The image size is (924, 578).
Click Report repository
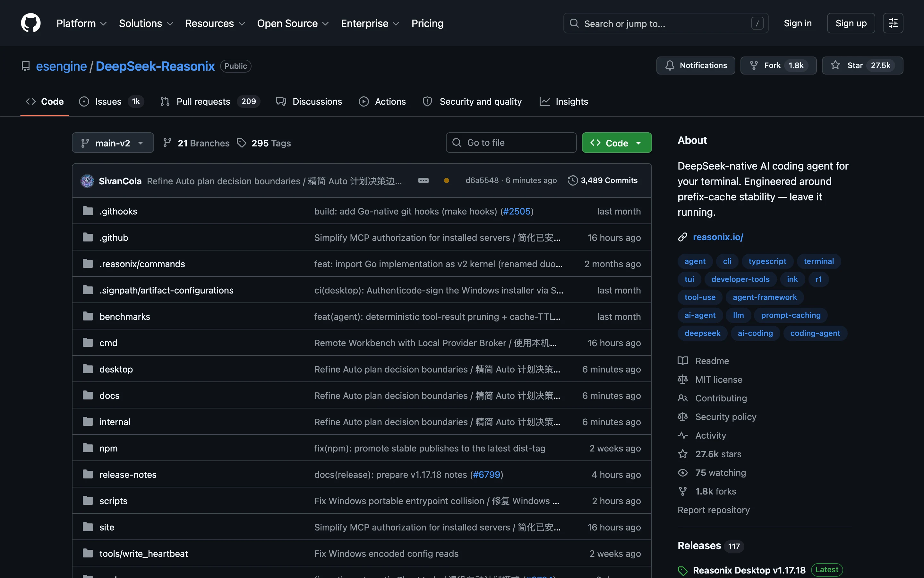pos(713,510)
